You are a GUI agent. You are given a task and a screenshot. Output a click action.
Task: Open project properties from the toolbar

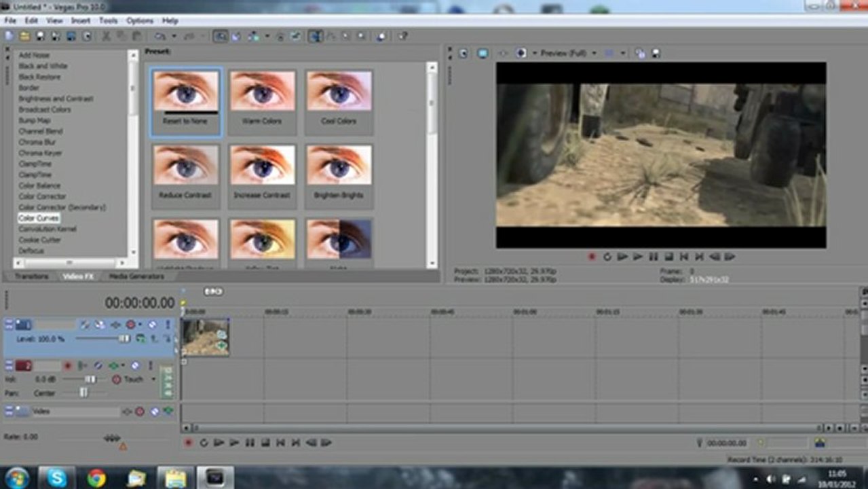[86, 36]
